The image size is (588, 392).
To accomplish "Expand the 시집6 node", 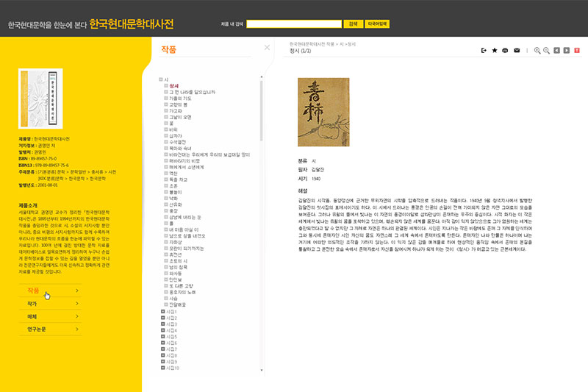I will (x=162, y=343).
